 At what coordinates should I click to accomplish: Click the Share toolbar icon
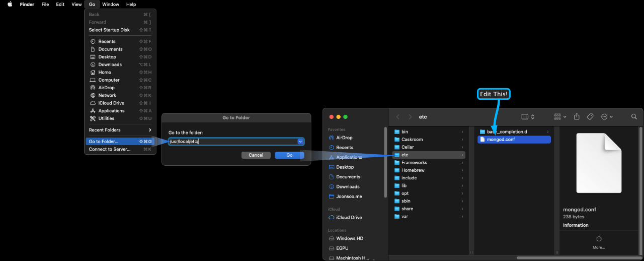point(577,117)
